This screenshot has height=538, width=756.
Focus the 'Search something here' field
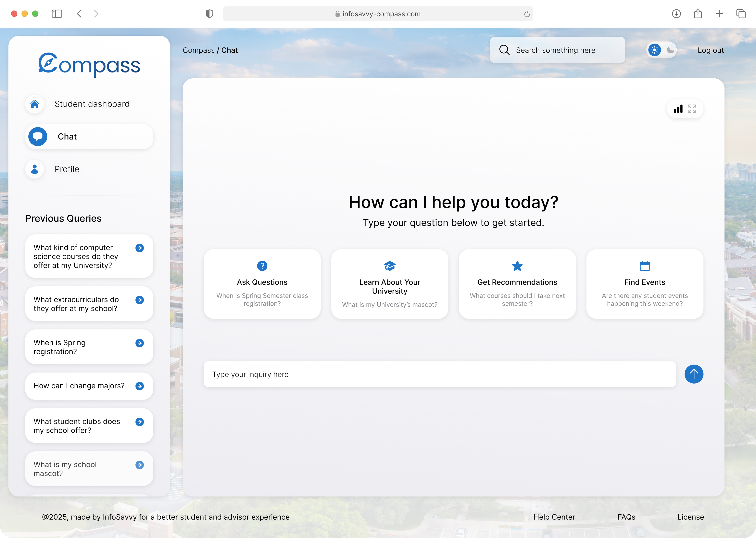click(557, 50)
